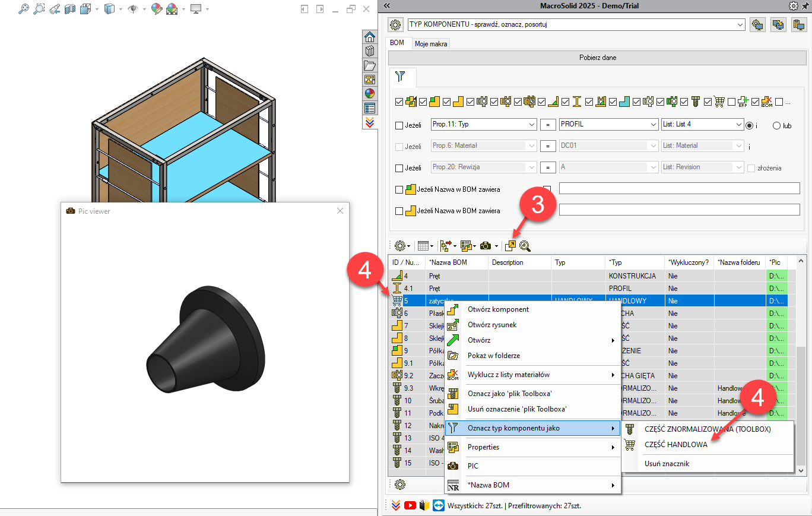
Task: Click the Zoom to Fit icon
Action: point(24,9)
